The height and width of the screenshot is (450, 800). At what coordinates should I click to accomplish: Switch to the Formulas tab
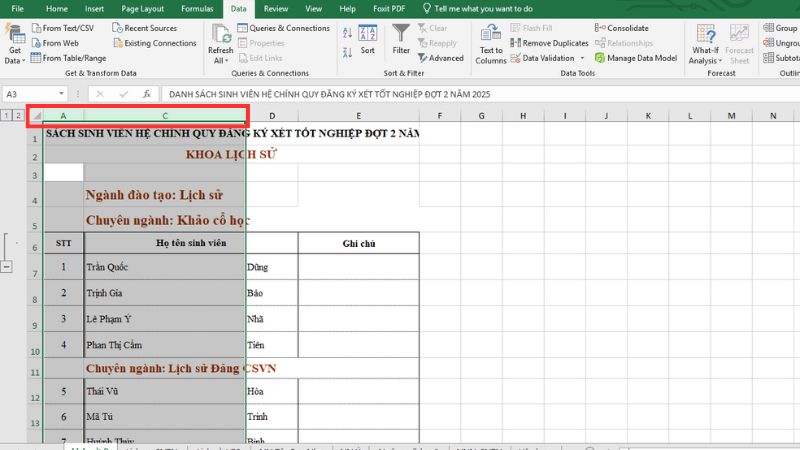197,8
